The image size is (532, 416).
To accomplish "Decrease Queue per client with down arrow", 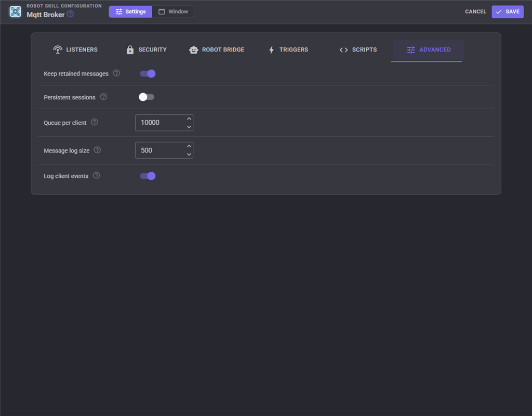I will tap(189, 127).
